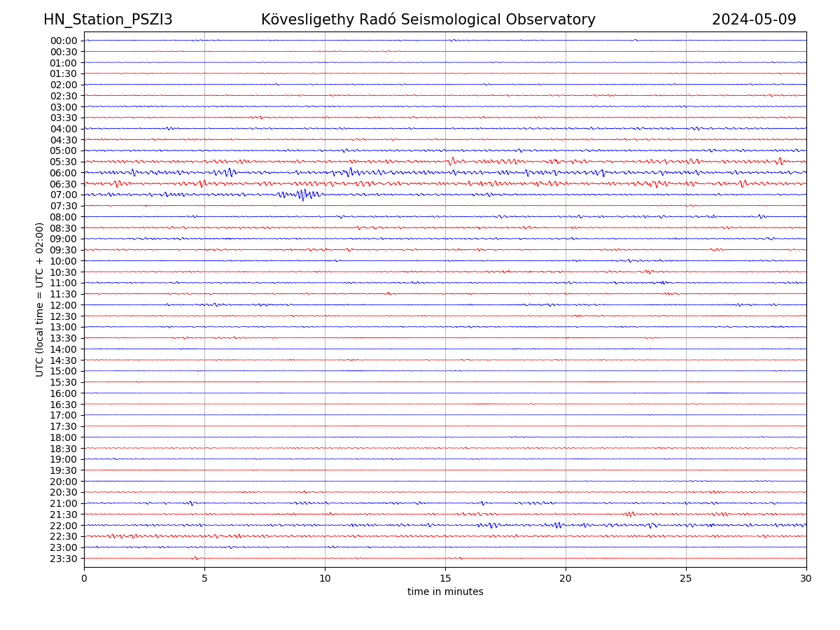Viewport: 840px width, 630px height.
Task: Select the 00:00 row time label
Action: point(64,41)
